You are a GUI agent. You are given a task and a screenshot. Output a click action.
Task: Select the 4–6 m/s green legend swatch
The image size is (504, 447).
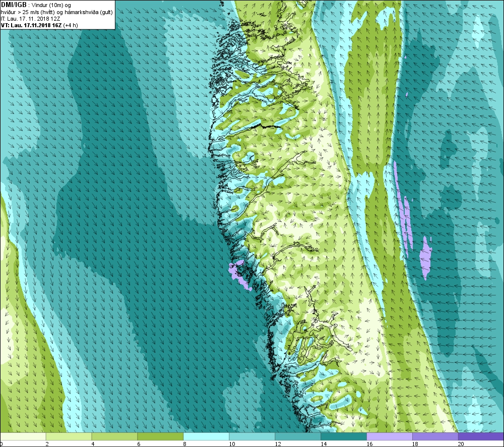pyautogui.click(x=114, y=436)
